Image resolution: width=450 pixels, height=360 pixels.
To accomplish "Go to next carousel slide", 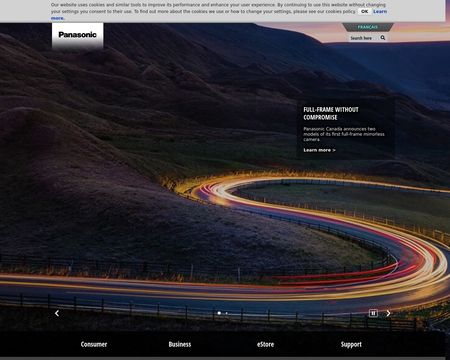I will click(x=388, y=313).
